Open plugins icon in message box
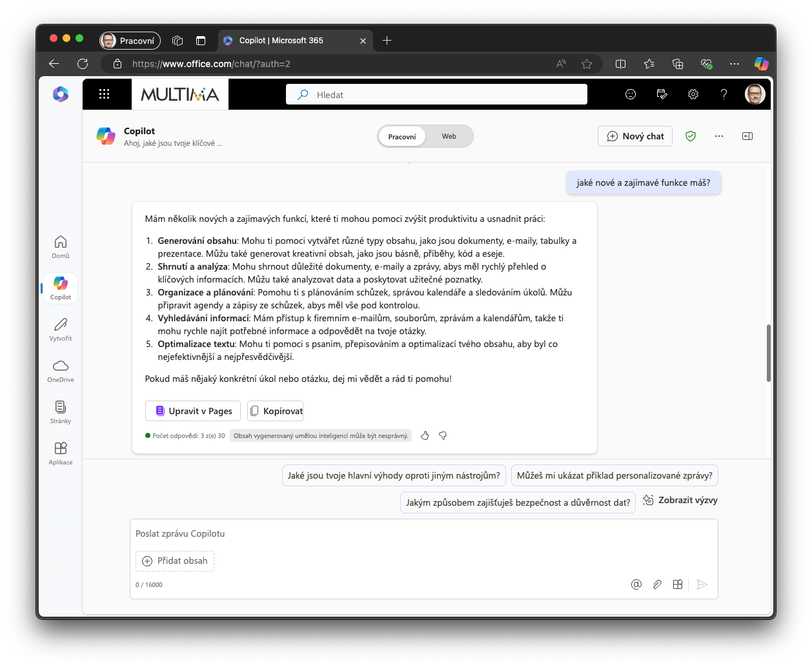Viewport: 812px width, 667px height. tap(678, 584)
